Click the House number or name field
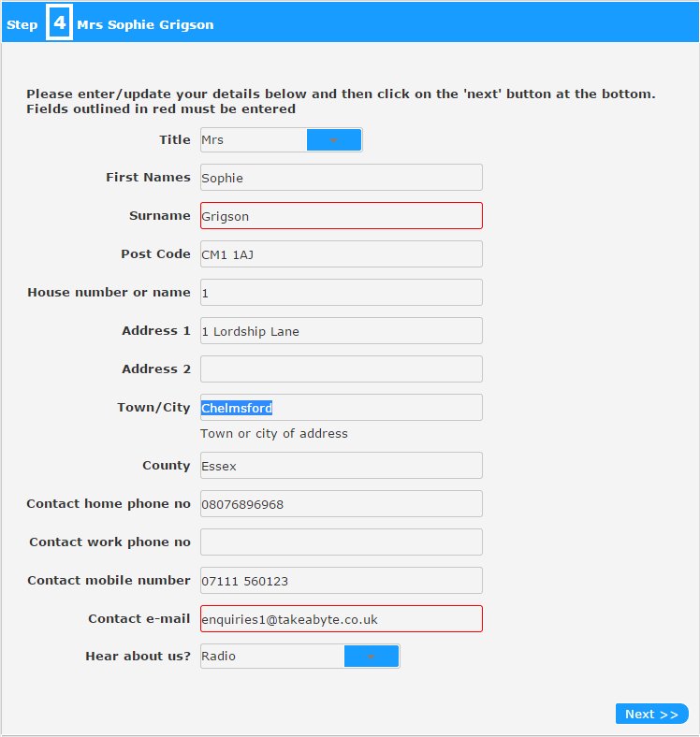Viewport: 700px width, 737px height. [x=341, y=293]
